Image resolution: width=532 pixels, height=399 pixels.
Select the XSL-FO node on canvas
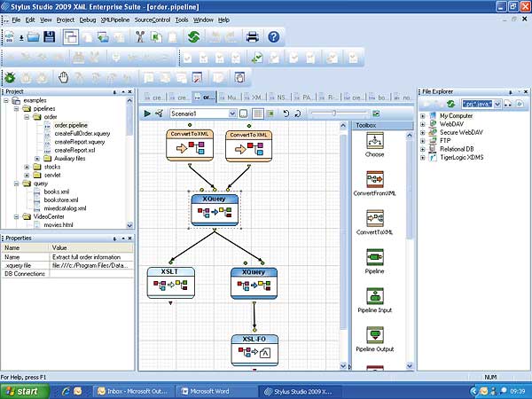254,350
